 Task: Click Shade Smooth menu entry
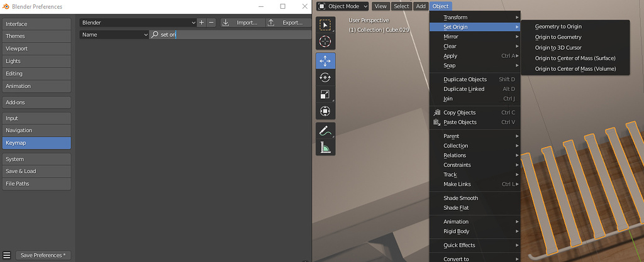475,198
